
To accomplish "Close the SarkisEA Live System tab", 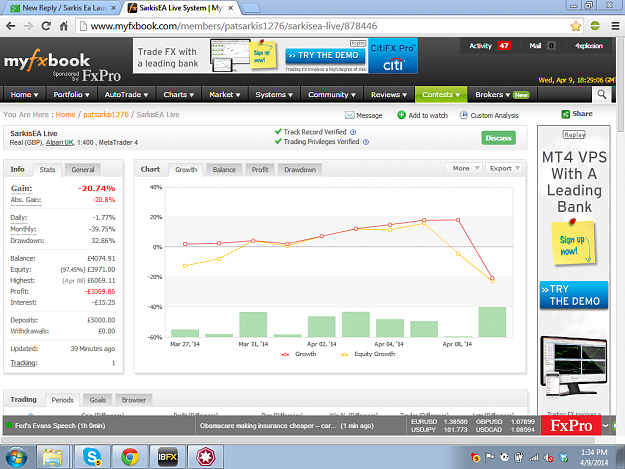I will [x=230, y=8].
